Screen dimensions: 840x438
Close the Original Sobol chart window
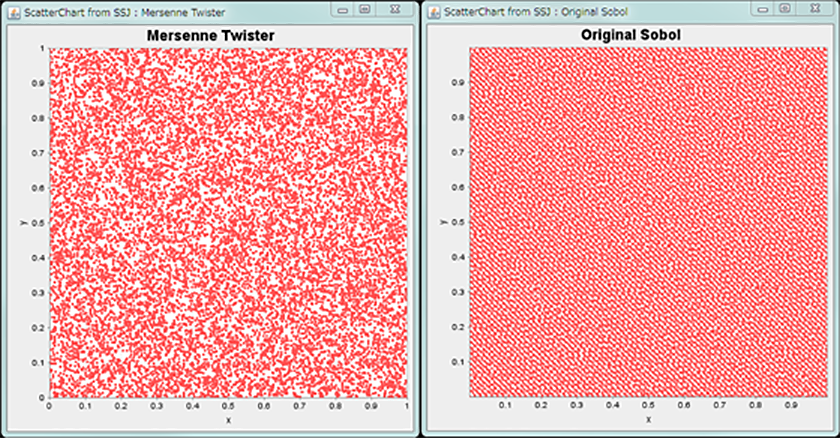[816, 9]
